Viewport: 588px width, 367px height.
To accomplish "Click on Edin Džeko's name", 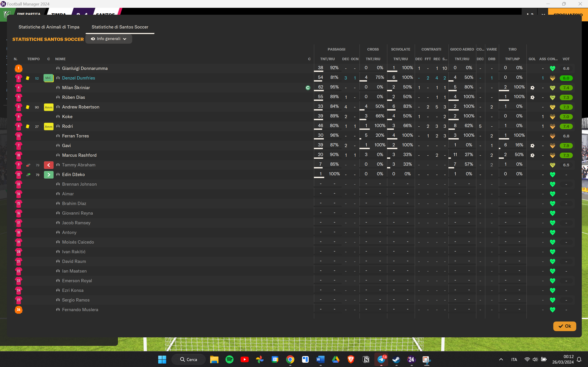I will tap(73, 174).
